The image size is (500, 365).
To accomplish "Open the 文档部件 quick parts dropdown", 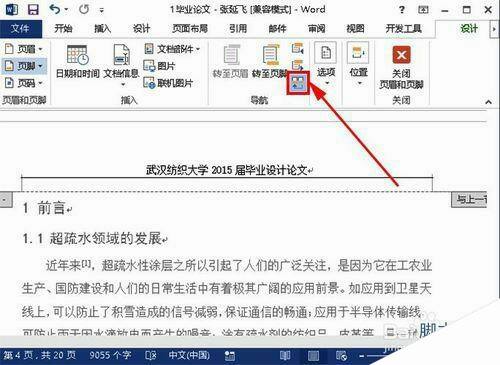I will (x=172, y=49).
